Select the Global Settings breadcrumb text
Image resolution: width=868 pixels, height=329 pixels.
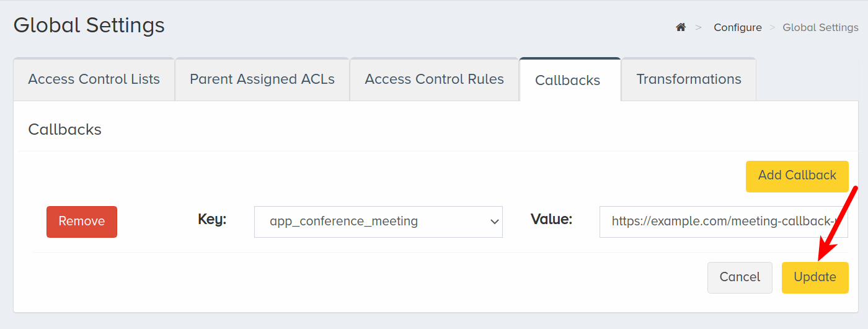click(820, 27)
